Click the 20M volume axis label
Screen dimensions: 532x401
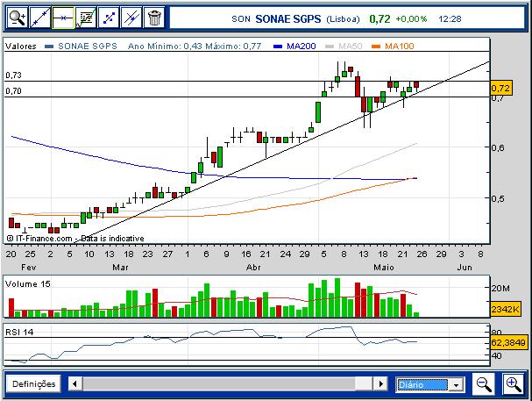click(x=500, y=289)
